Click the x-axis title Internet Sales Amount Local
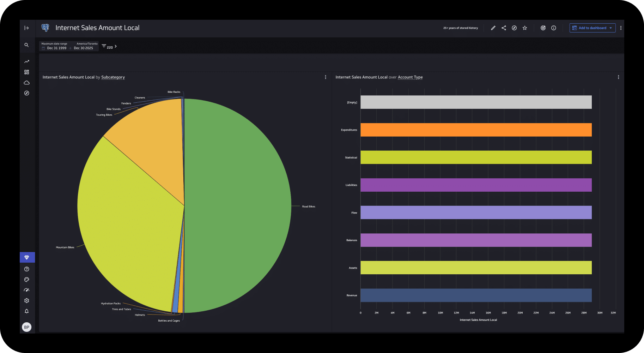Image resolution: width=644 pixels, height=353 pixels. point(478,320)
